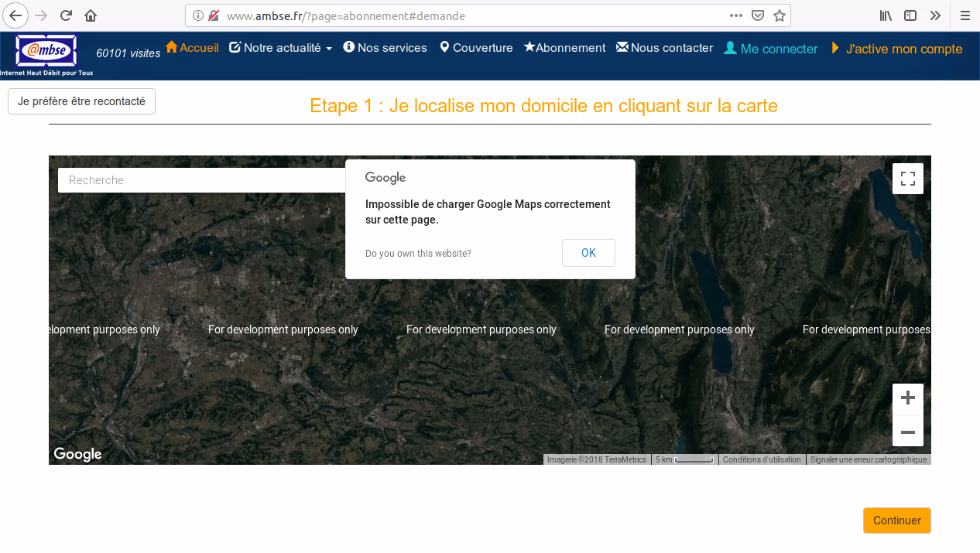Open the Library icon in toolbar
Viewport: 980px width, 553px height.
[x=886, y=15]
